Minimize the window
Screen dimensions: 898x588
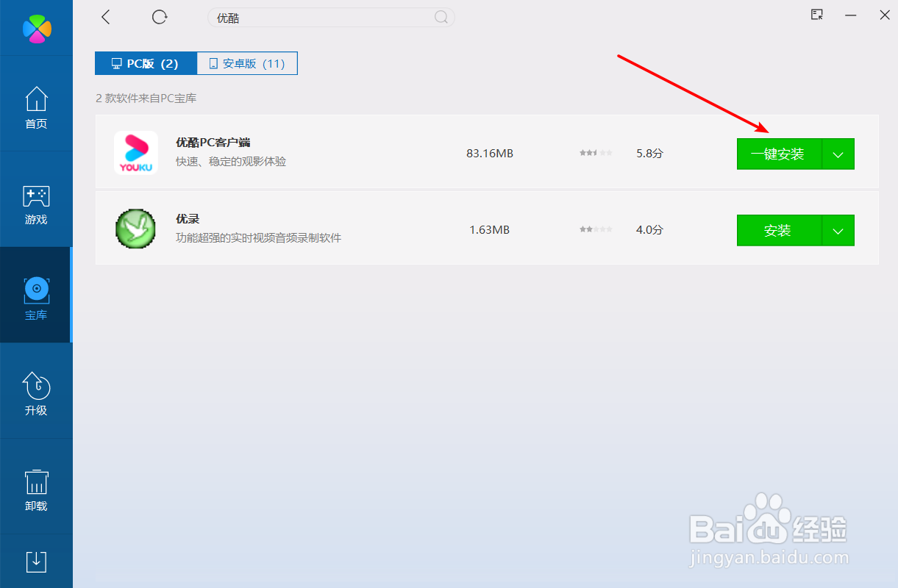[x=851, y=15]
